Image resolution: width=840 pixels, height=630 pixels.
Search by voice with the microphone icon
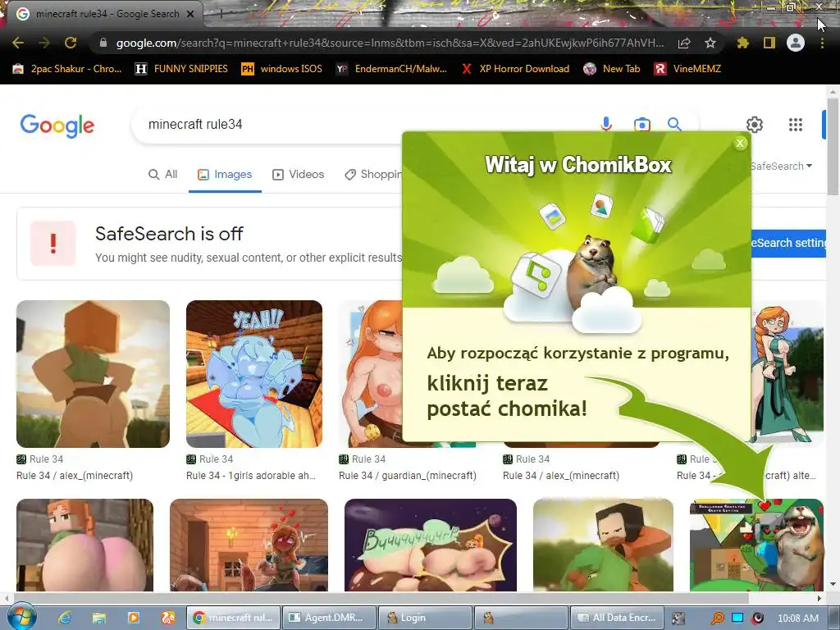point(606,125)
